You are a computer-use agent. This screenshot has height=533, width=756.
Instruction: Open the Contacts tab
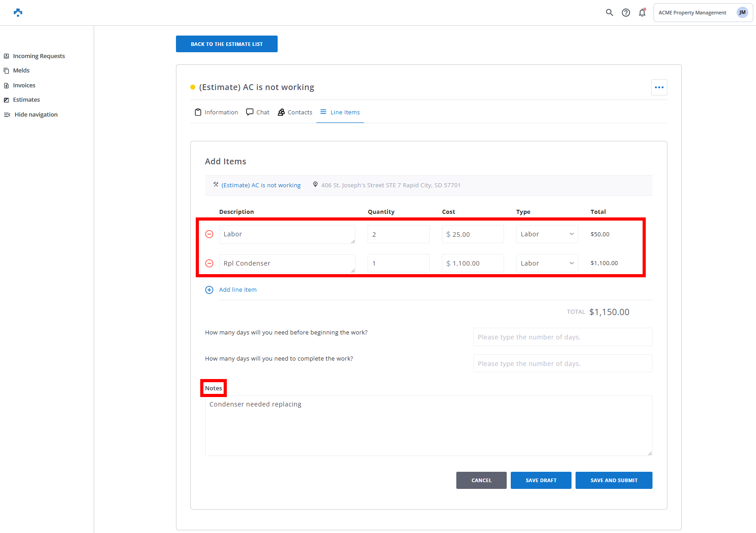point(295,113)
